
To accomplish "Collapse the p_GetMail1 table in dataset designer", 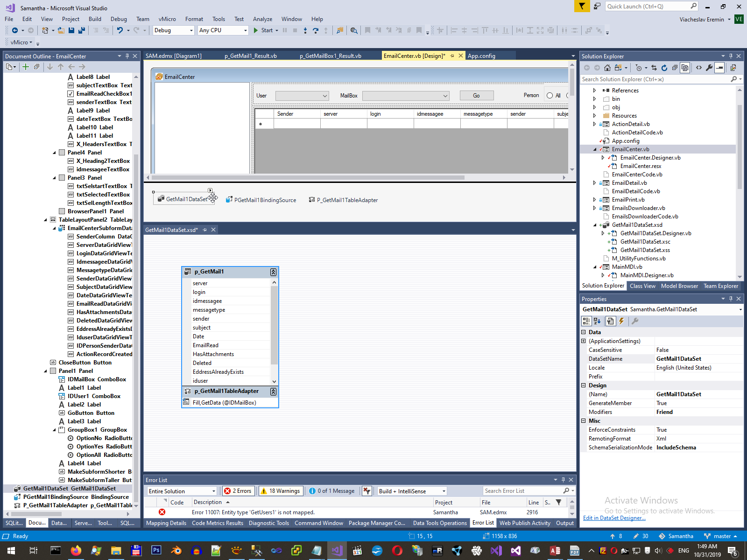I will [x=274, y=272].
